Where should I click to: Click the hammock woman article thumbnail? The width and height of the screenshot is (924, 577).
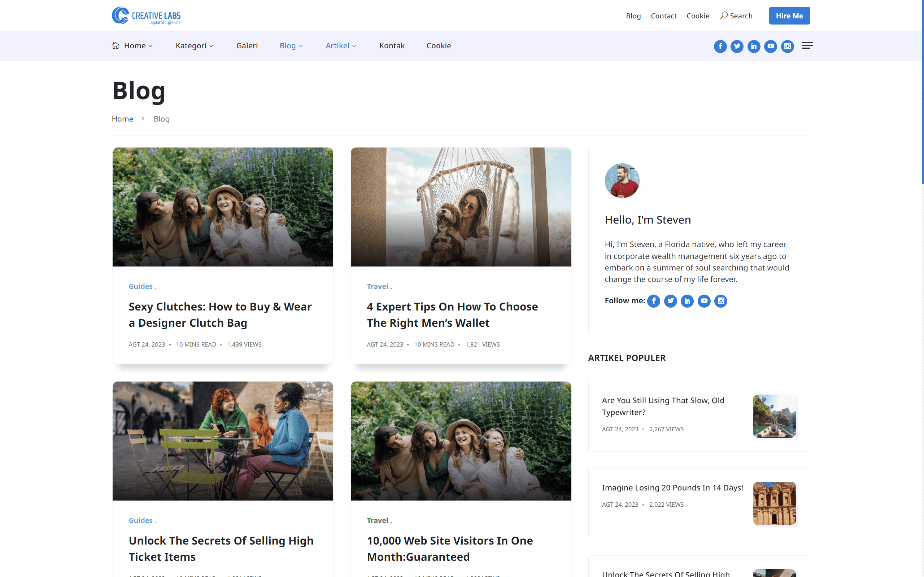(461, 207)
